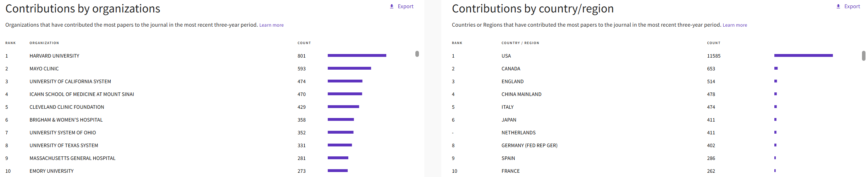Click GERMANY (FED REP GER) entry
The height and width of the screenshot is (177, 868).
529,145
